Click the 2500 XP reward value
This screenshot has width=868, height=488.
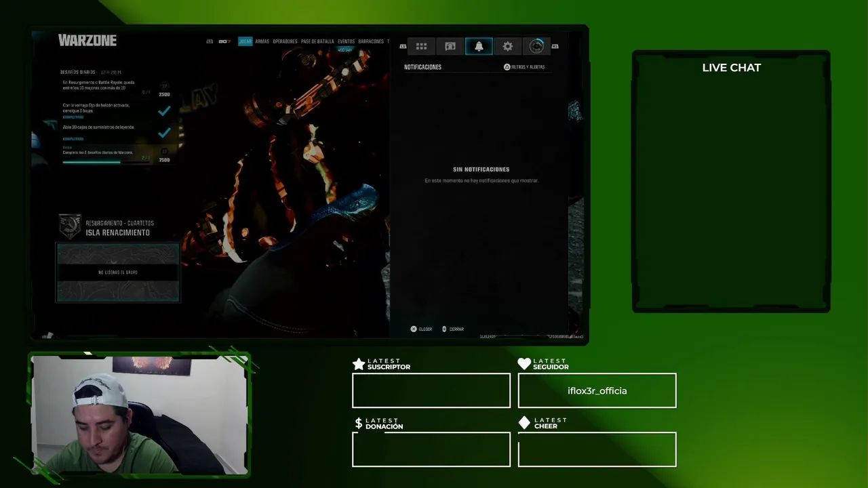pos(164,95)
